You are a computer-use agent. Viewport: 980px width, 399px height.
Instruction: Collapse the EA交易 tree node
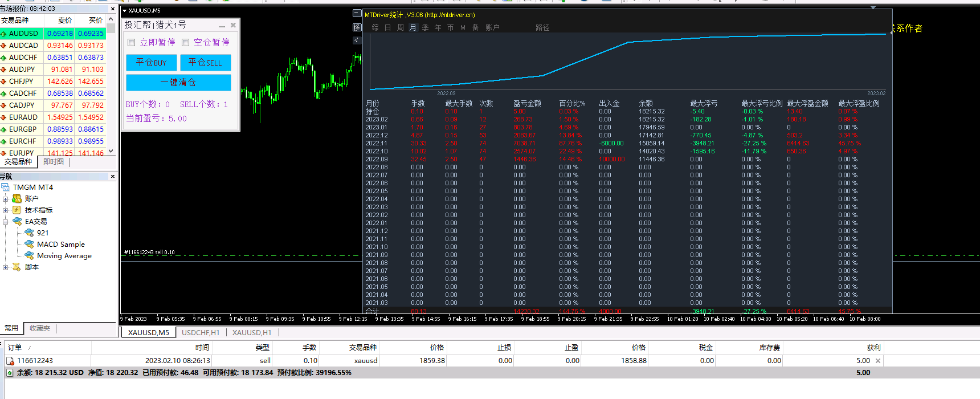[x=6, y=221]
